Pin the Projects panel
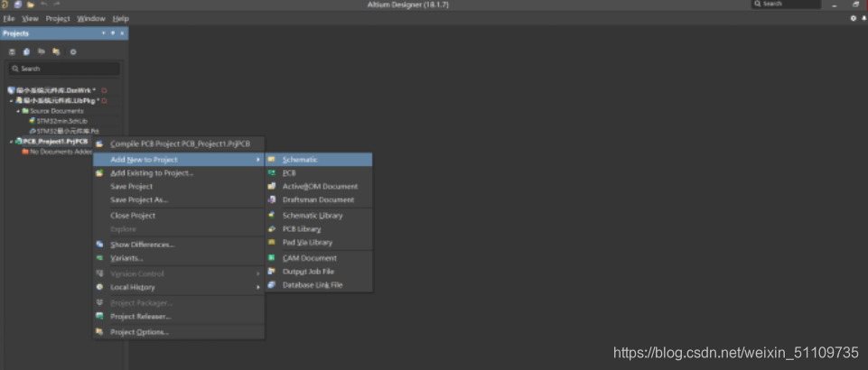The image size is (868, 370). pos(113,33)
